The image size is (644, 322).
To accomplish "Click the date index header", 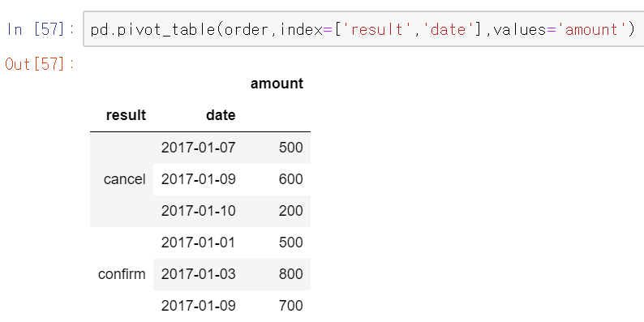I will click(221, 115).
